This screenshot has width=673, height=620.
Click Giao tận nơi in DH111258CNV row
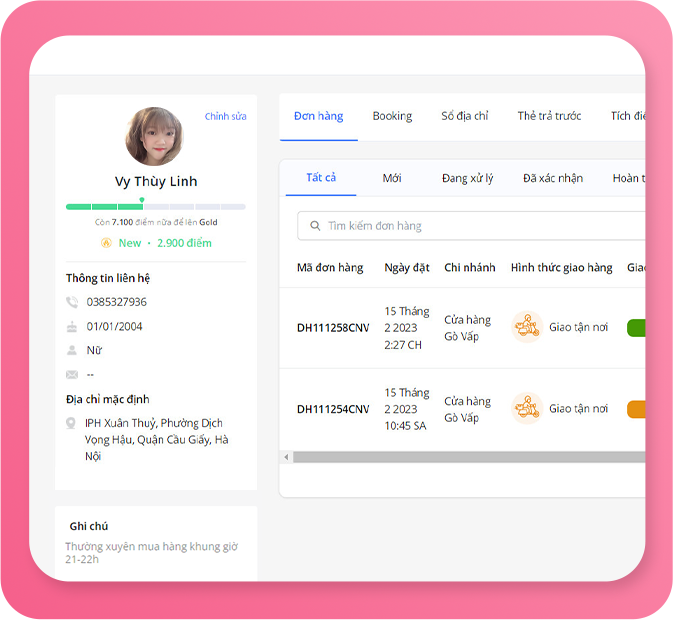[579, 327]
